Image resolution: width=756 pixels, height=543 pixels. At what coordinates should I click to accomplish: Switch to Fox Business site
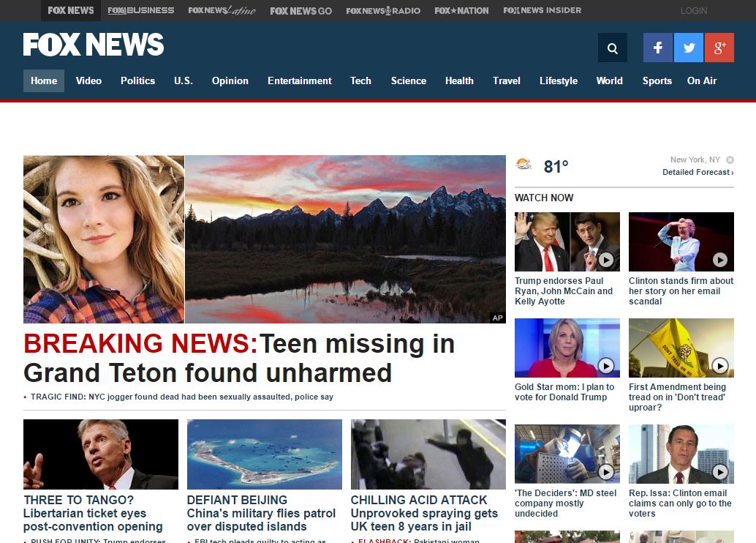click(141, 10)
